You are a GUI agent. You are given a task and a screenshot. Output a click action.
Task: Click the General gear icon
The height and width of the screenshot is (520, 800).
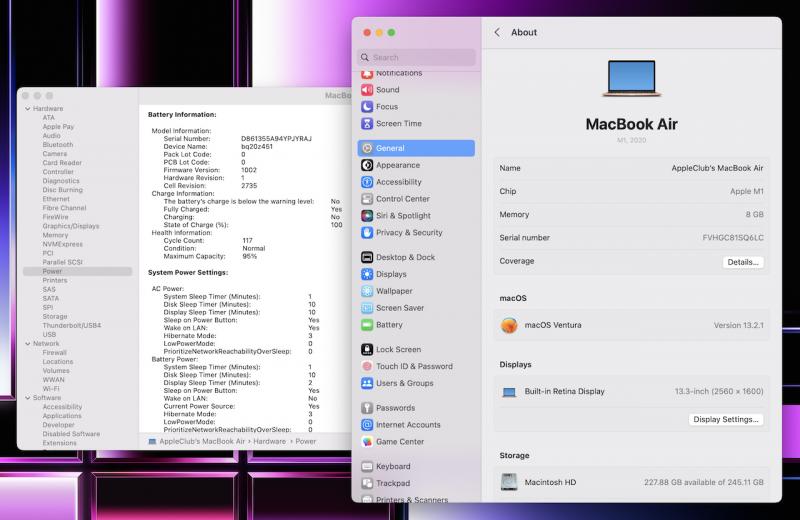(367, 148)
